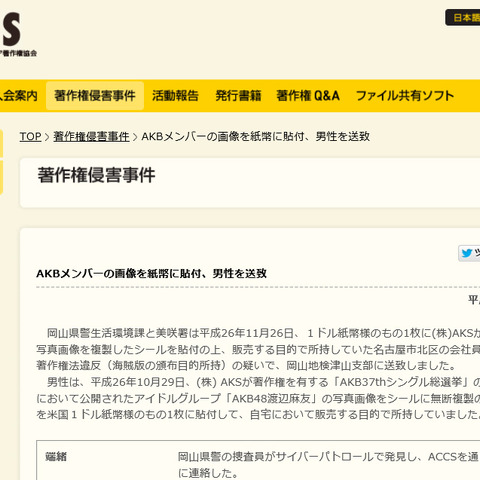Open the 会案内 menu item

[19, 96]
